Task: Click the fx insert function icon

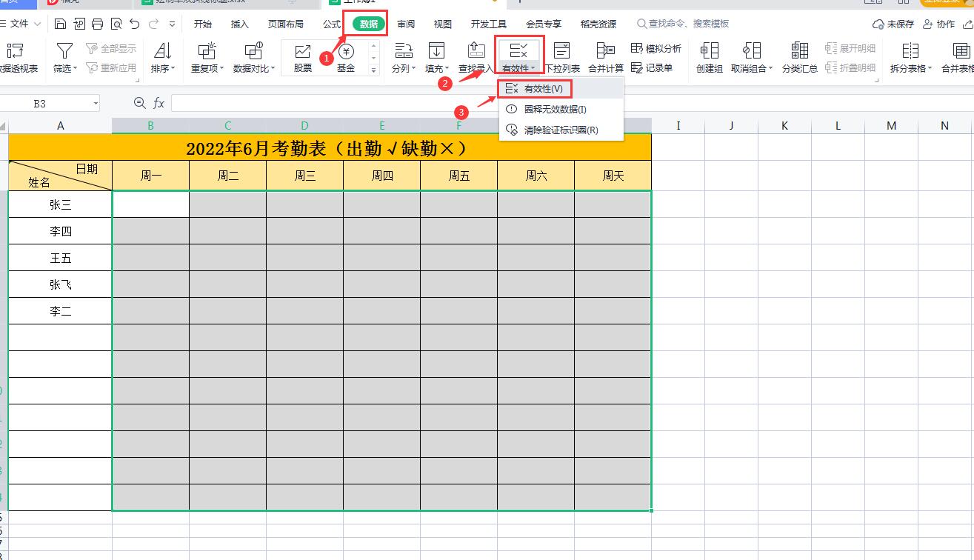Action: 159,103
